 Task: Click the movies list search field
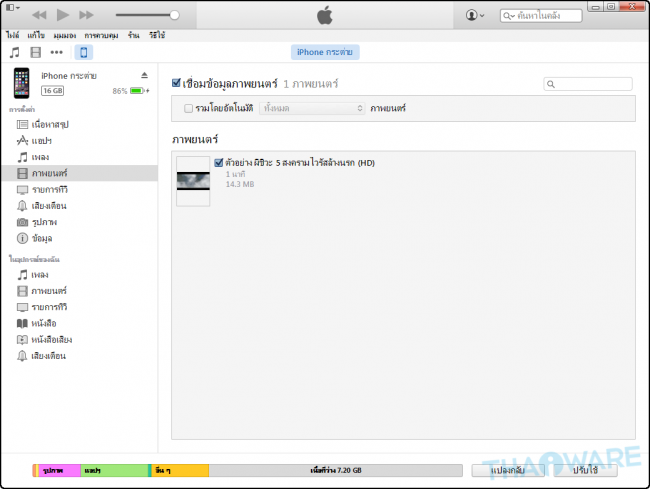pos(588,84)
